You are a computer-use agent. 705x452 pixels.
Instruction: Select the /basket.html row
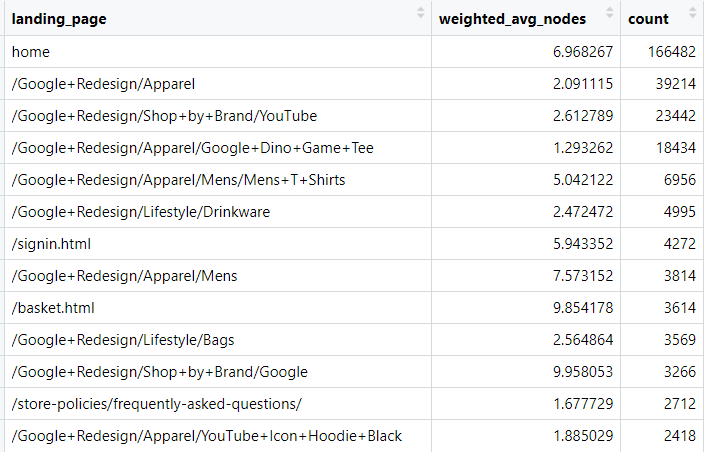tap(53, 308)
